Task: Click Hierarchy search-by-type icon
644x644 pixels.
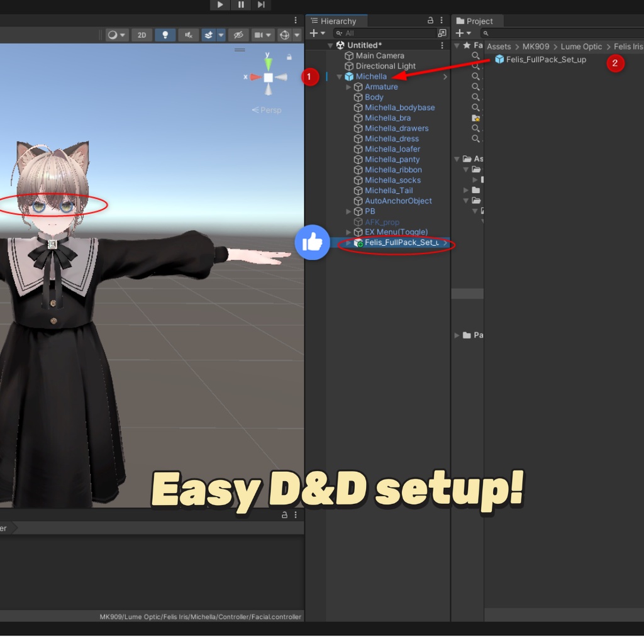Action: 442,33
